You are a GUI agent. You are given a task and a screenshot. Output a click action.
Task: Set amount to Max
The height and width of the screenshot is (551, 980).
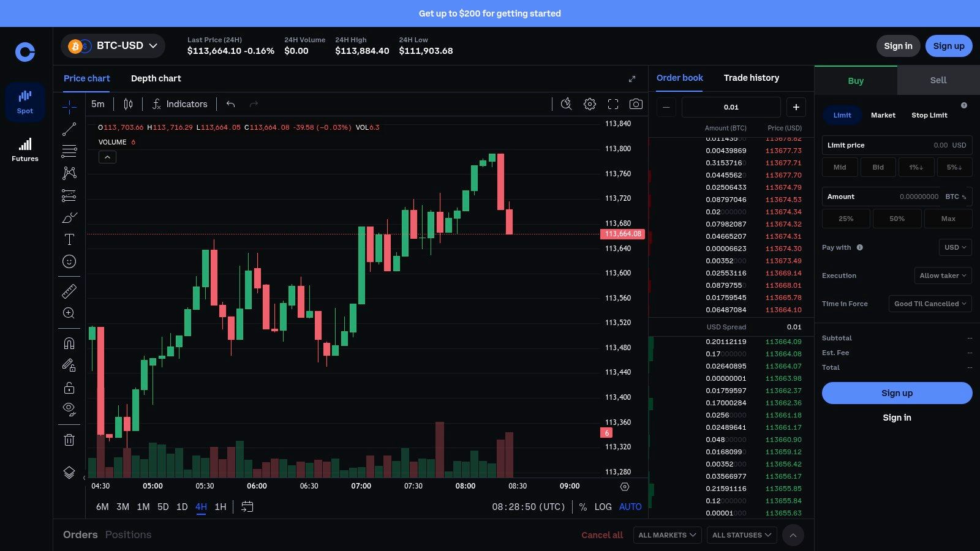[948, 219]
